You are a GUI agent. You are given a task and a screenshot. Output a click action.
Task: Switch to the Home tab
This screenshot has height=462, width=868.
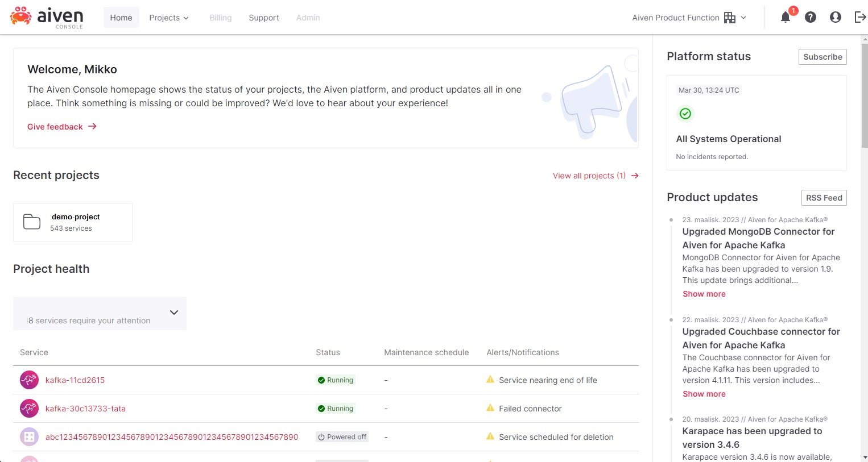point(121,18)
